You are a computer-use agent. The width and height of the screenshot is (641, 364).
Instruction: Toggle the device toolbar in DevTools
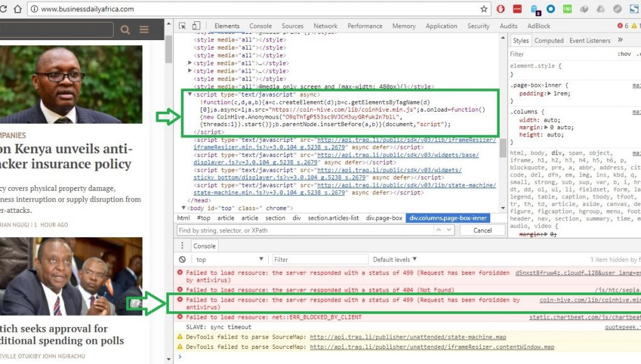coord(197,26)
